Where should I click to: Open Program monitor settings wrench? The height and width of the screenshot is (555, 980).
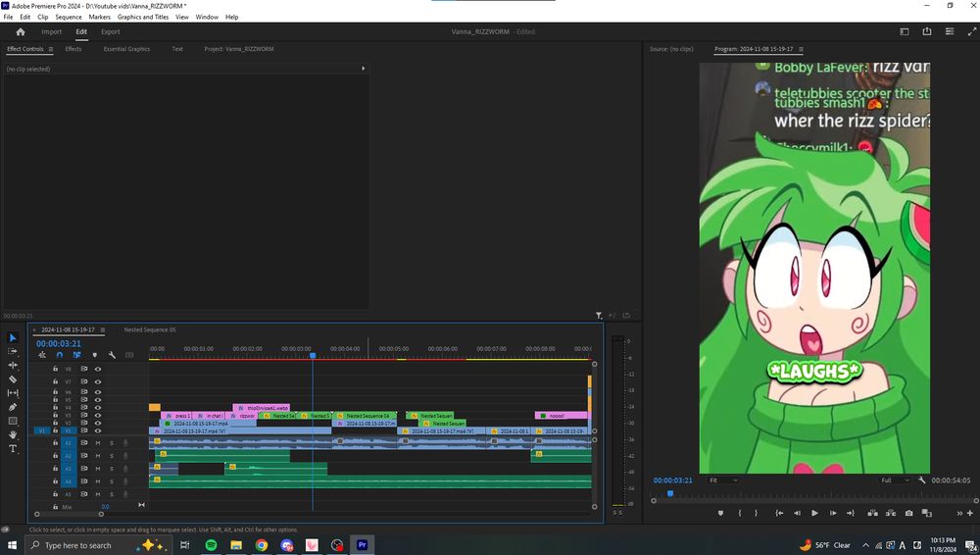coord(922,479)
